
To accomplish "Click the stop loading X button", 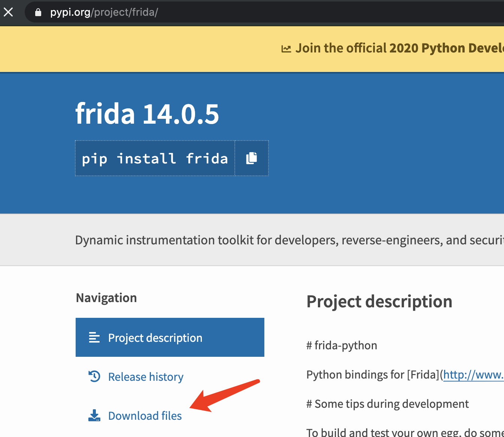I will (x=8, y=12).
